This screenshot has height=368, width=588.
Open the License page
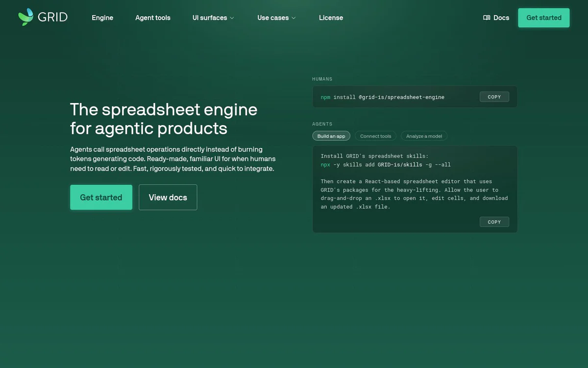point(331,18)
